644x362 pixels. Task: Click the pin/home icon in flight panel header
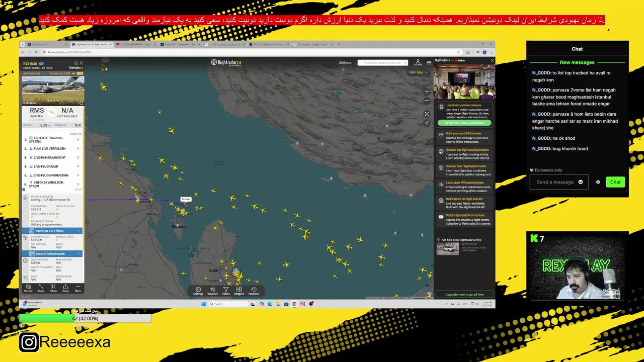[76, 63]
